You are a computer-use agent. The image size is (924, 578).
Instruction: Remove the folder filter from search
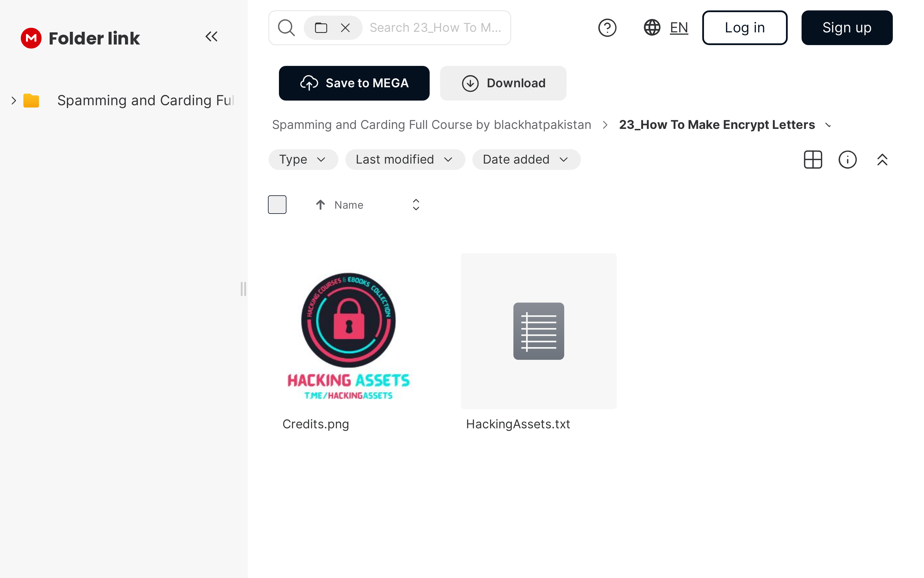click(x=345, y=28)
